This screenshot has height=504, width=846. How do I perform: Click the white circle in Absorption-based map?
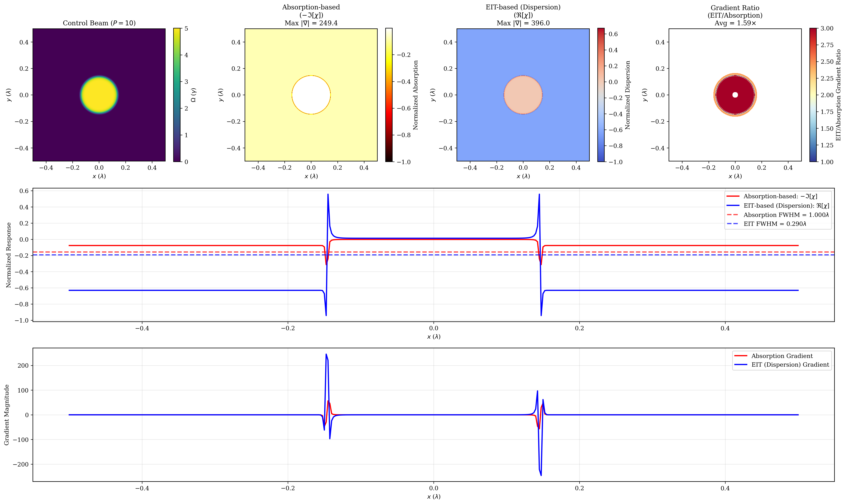[311, 95]
